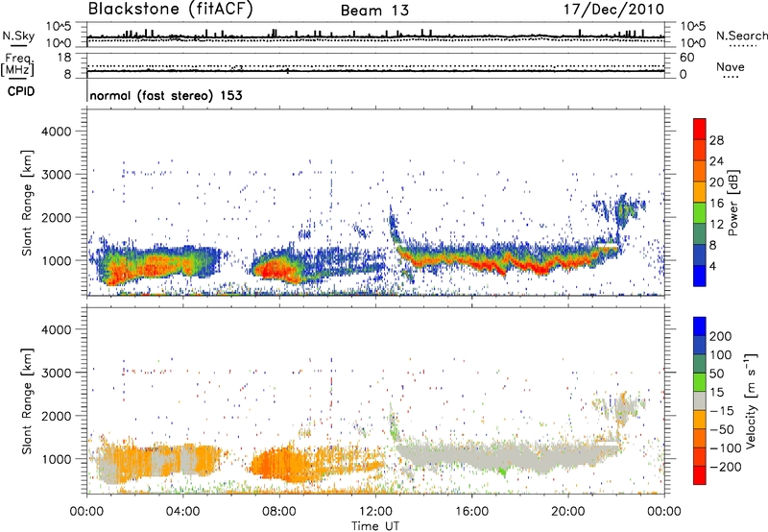
Task: Select the light green 12–16 dB Power swatch
Action: pos(700,212)
